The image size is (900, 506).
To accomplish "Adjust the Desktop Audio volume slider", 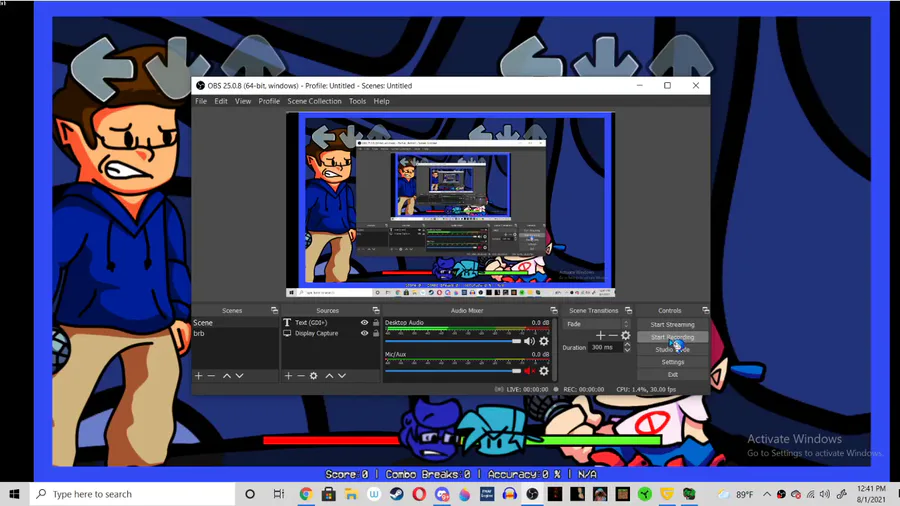I will coord(453,341).
